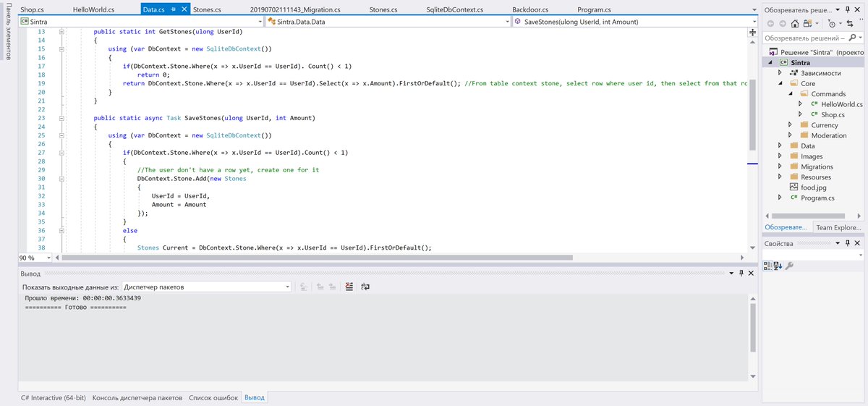Click alphabetical sort icon in Properties panel
Image resolution: width=868 pixels, height=406 pixels.
point(778,266)
